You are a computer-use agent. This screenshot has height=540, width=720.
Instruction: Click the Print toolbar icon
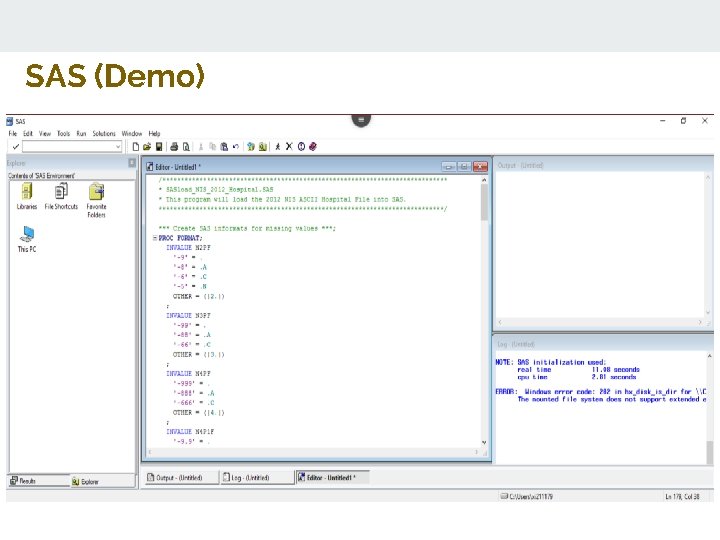click(x=174, y=147)
